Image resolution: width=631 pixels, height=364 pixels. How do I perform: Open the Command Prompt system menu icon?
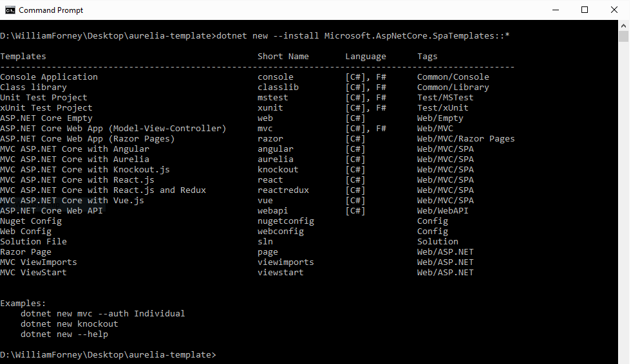(10, 10)
